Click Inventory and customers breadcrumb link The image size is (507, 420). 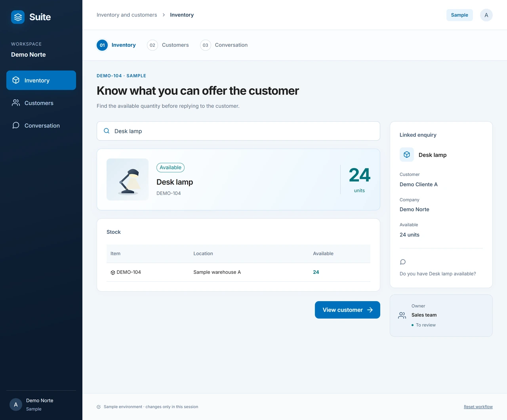point(127,15)
